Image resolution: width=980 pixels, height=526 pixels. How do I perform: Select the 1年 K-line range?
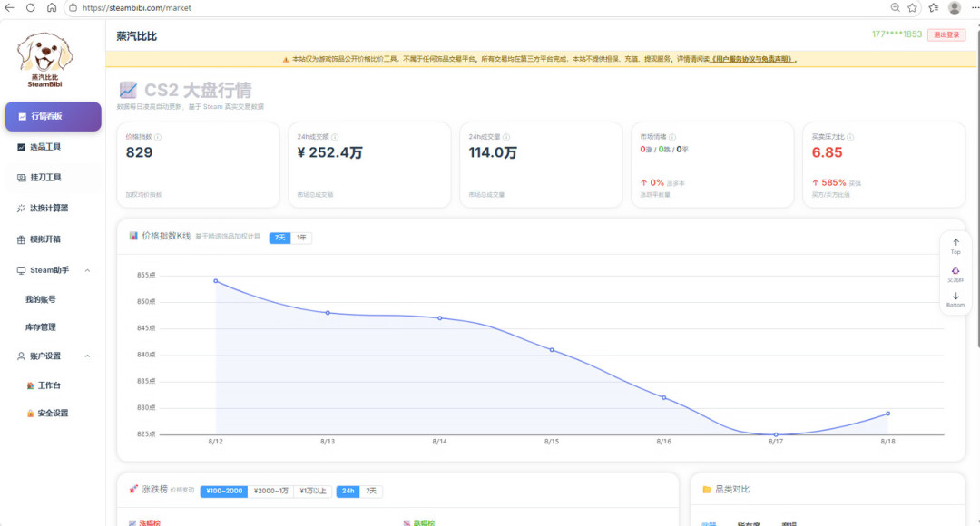(x=301, y=238)
